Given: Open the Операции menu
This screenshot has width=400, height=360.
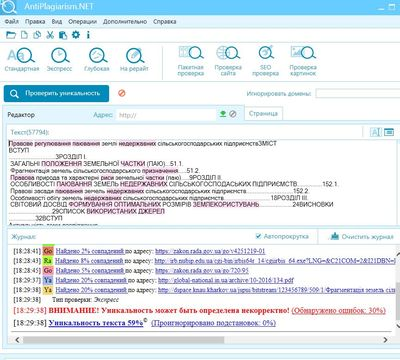Looking at the screenshot, I should click(82, 21).
